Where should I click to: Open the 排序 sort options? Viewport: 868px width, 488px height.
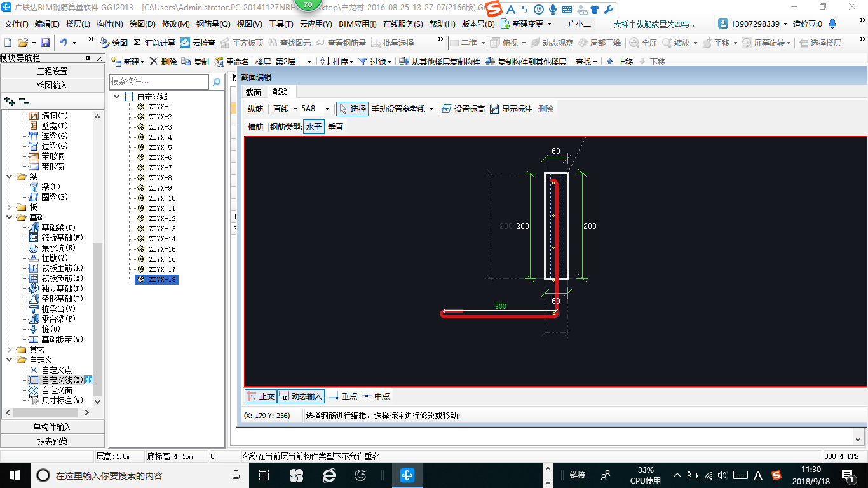[x=336, y=62]
